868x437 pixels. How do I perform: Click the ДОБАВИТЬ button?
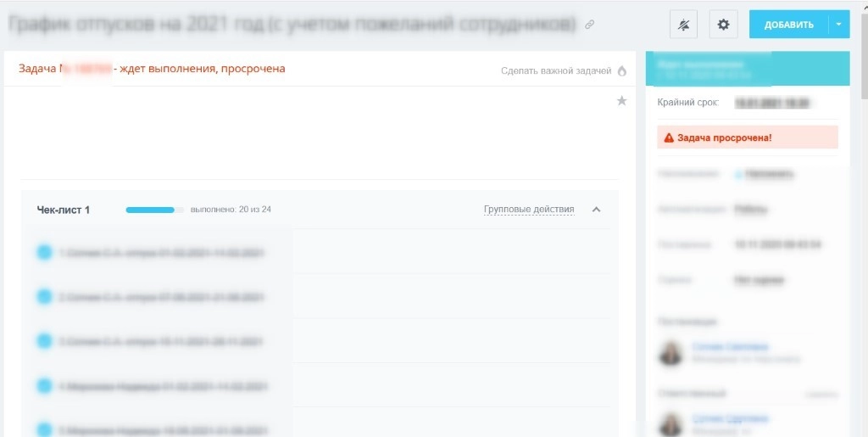tap(789, 25)
